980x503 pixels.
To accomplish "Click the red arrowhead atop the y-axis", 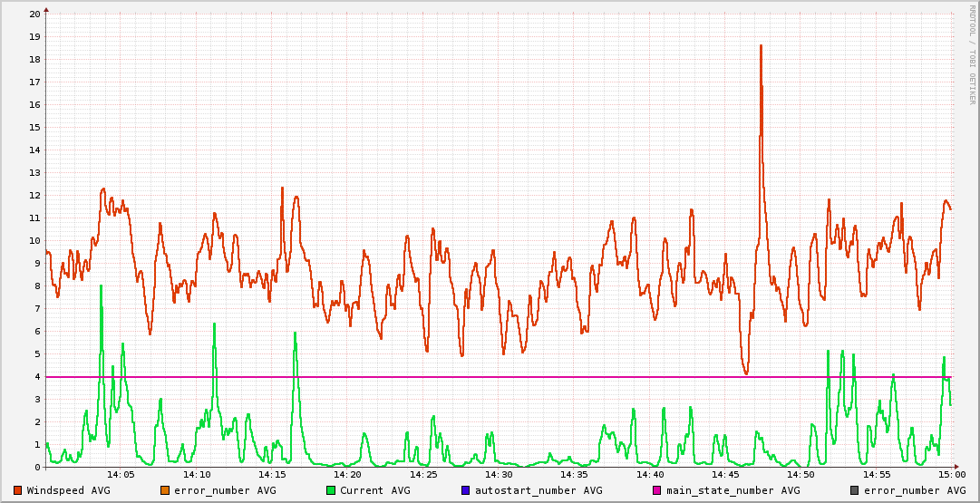I will pos(46,9).
